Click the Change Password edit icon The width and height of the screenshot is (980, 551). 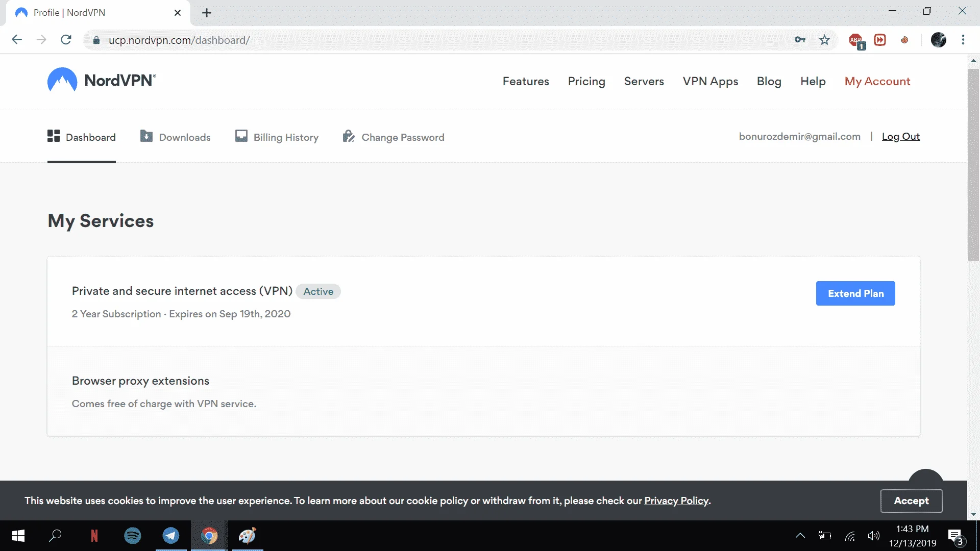[x=349, y=136]
